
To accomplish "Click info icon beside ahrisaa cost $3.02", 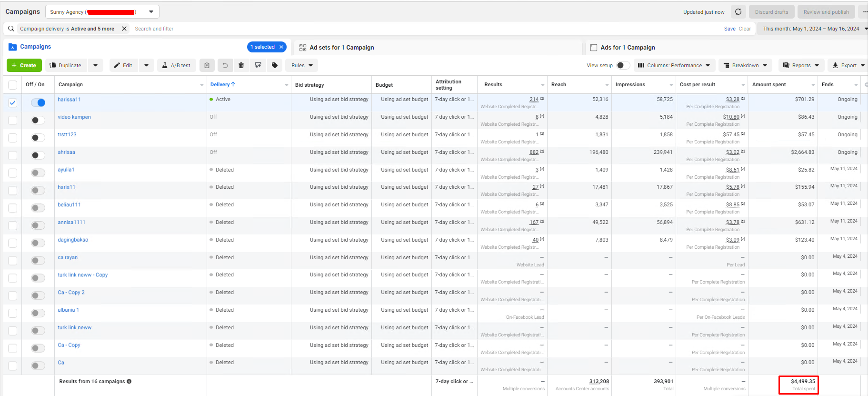I will coord(743,152).
